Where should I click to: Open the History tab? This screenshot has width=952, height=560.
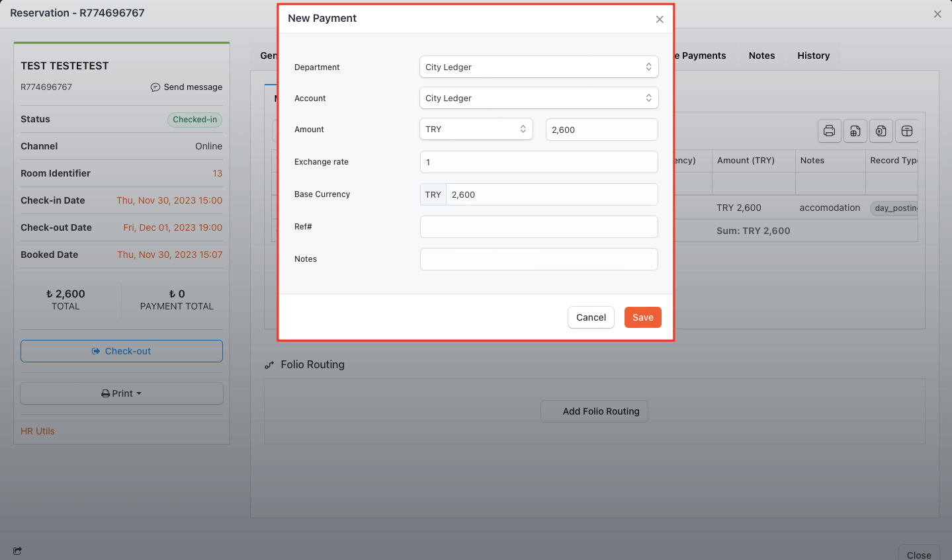click(x=813, y=56)
